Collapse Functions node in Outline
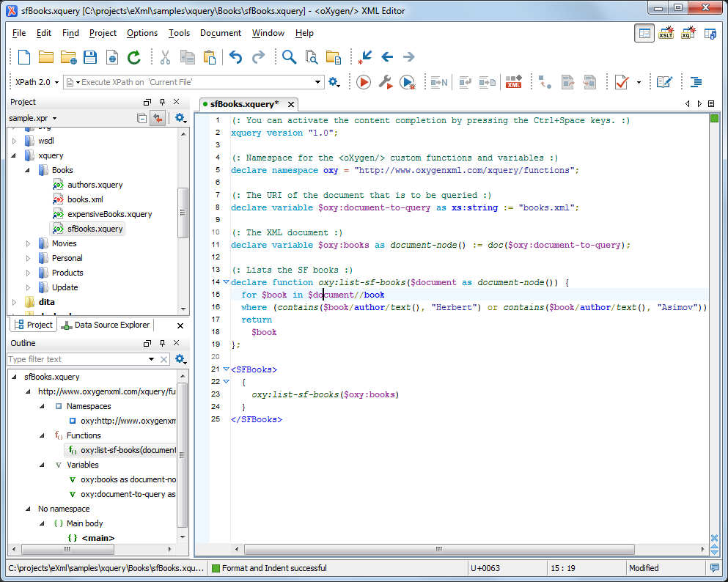The width and height of the screenshot is (728, 582). [42, 435]
